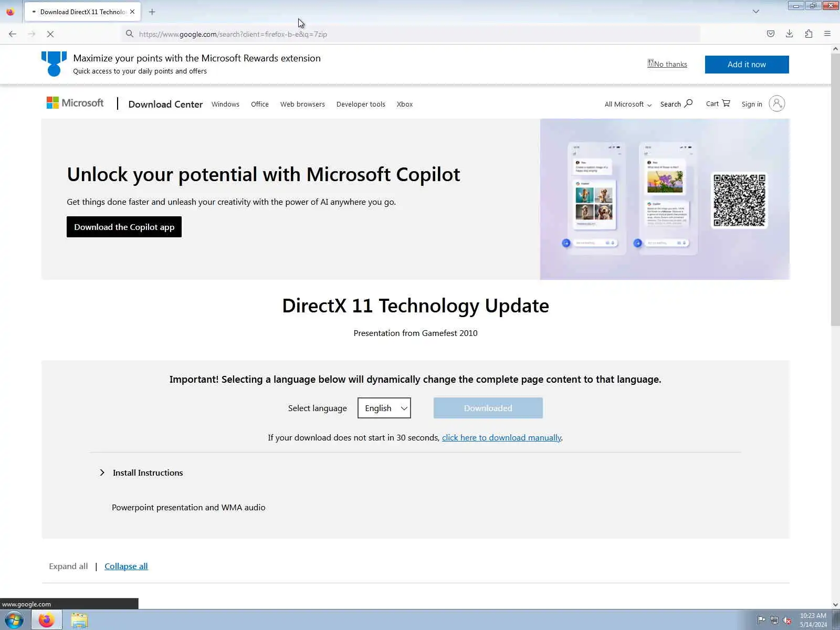Click the Firefox taskbar icon

click(x=47, y=620)
